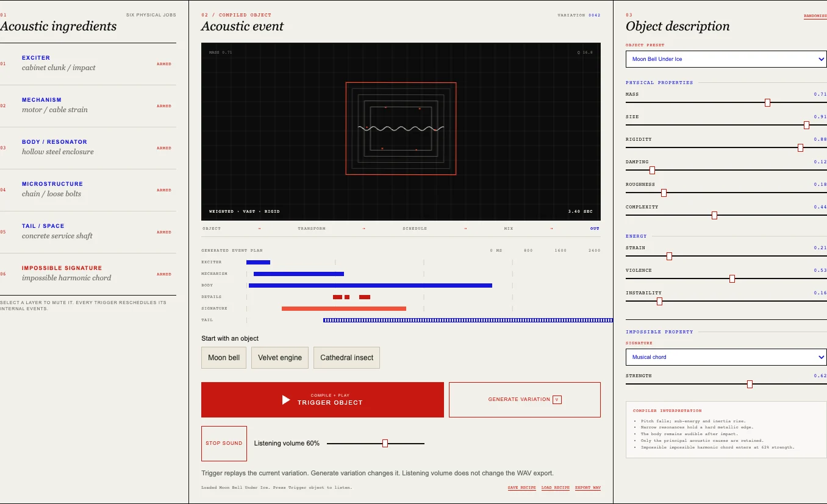The width and height of the screenshot is (827, 504).
Task: Click the Size slider handle
Action: pyautogui.click(x=806, y=125)
